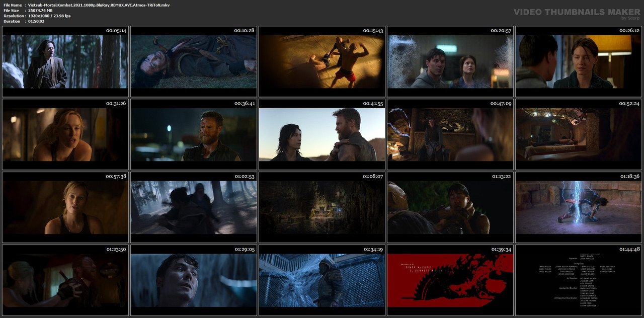Click the resolution value 1920x1080 / 23.98 fps
Viewport: 644px width, 318px height.
49,16
